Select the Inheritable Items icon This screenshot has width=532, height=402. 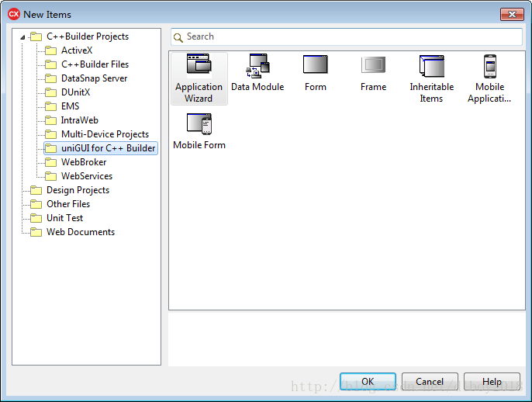pos(431,66)
